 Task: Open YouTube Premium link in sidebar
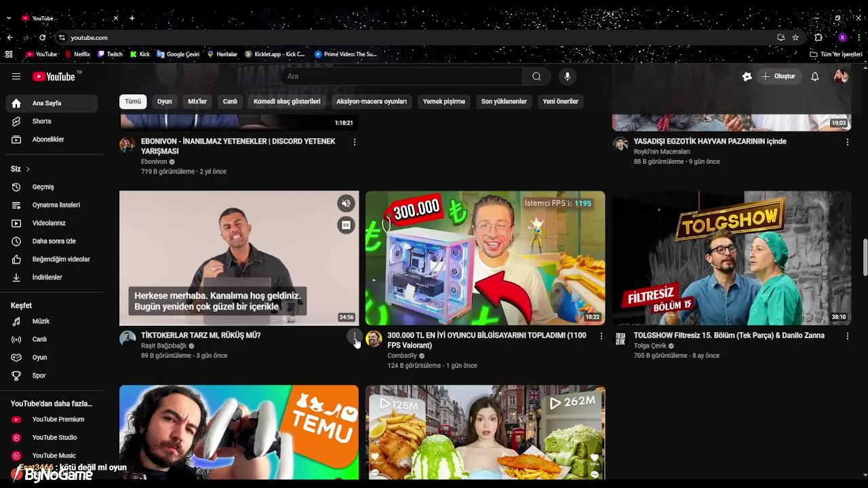click(52, 420)
